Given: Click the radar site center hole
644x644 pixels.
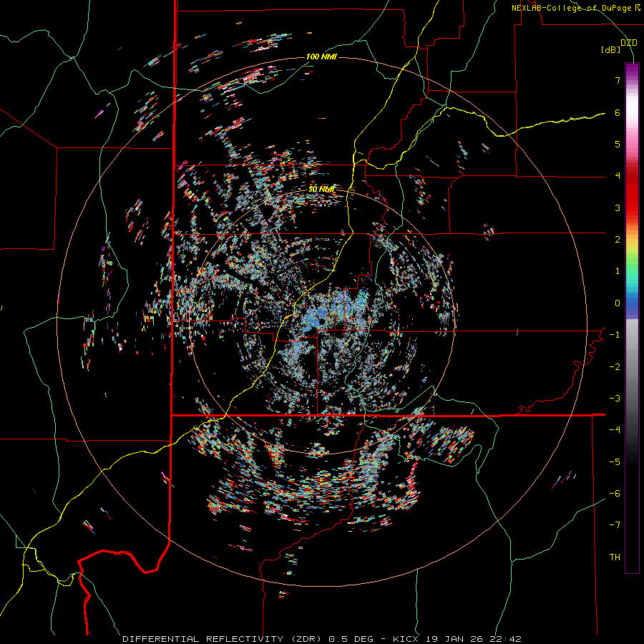Looking at the screenshot, I should point(321,321).
